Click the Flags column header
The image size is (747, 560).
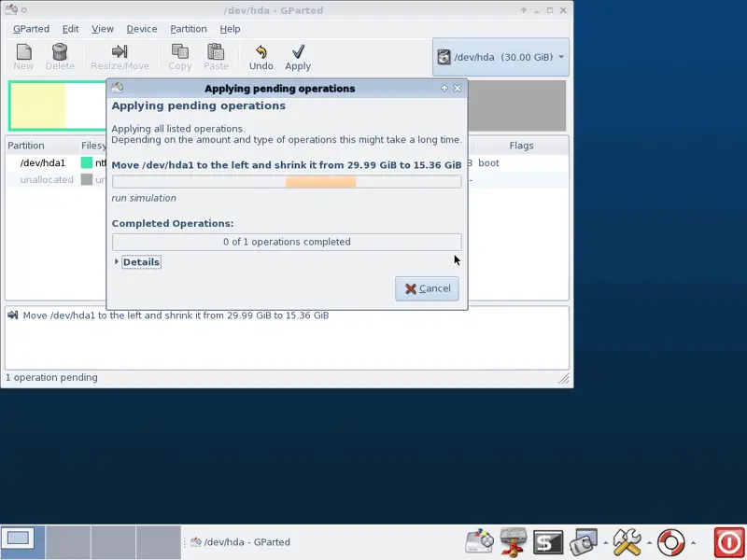(521, 146)
